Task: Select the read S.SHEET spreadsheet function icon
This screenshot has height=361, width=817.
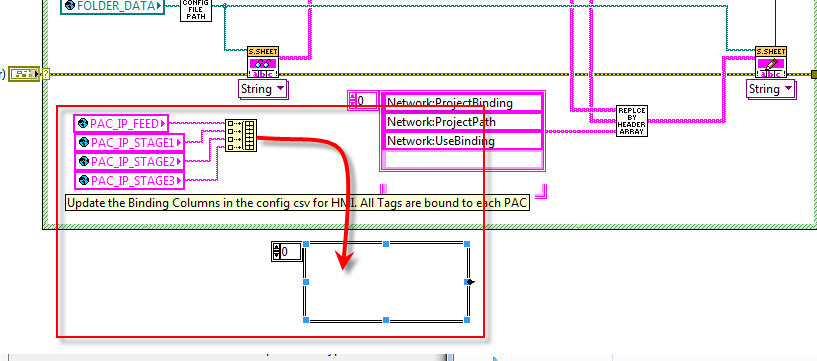Action: pos(263,63)
